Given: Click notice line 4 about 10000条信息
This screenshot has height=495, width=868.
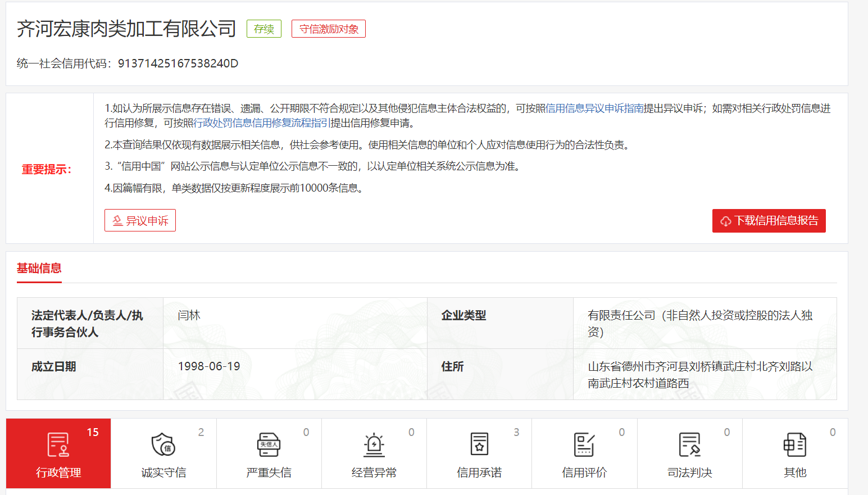Looking at the screenshot, I should pyautogui.click(x=235, y=188).
